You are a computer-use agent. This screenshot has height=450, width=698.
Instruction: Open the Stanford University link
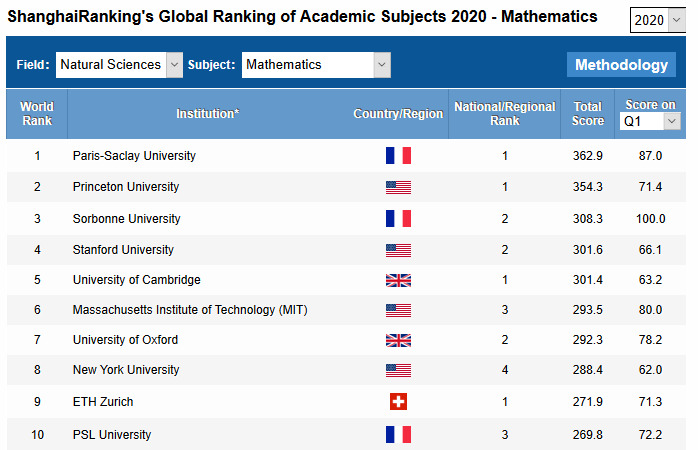click(x=123, y=250)
